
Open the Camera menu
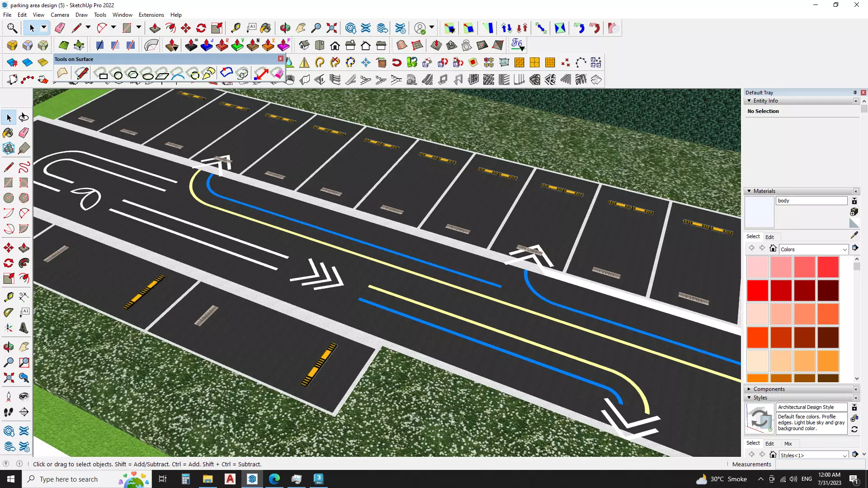tap(60, 15)
